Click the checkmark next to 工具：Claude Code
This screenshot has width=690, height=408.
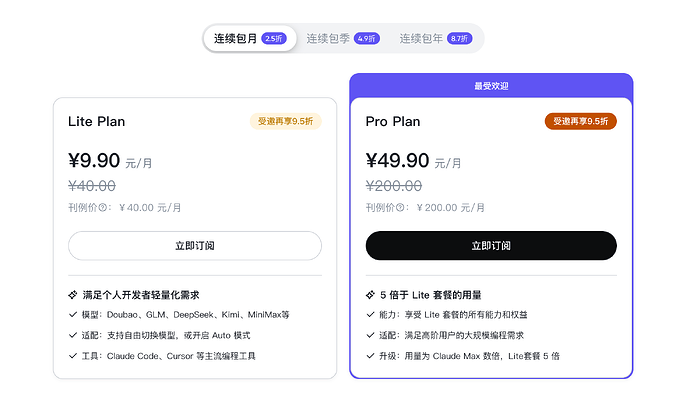73,356
